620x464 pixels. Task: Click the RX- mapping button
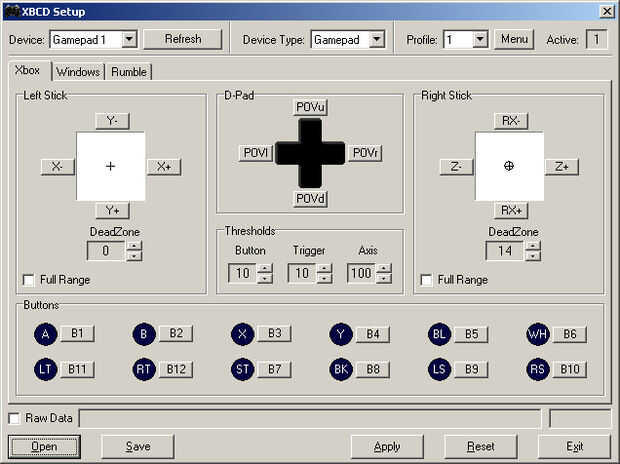pyautogui.click(x=511, y=121)
